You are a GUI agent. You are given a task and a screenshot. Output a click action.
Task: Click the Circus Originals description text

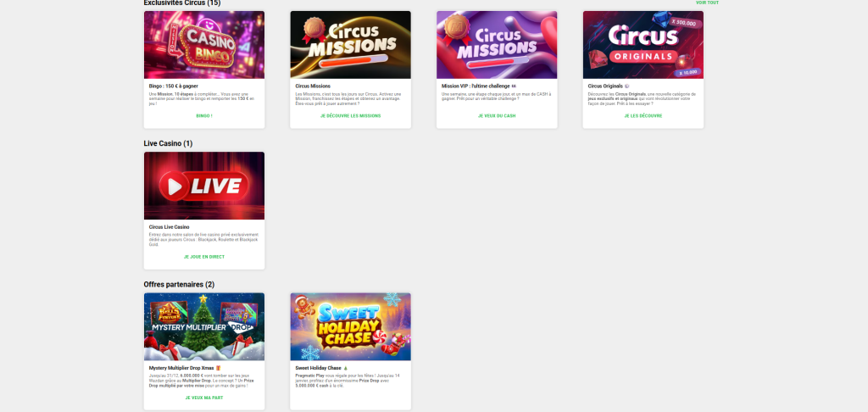(x=642, y=98)
